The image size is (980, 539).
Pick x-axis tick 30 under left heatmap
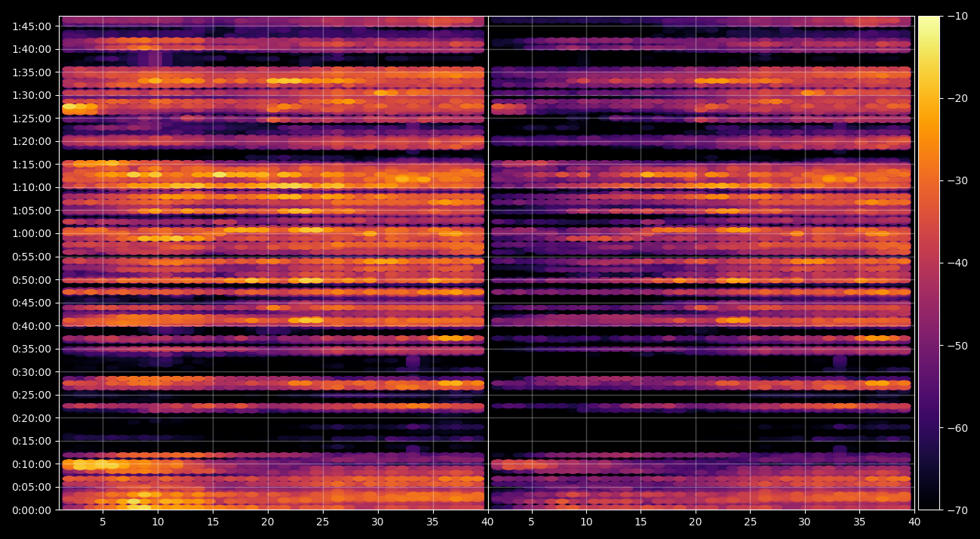[378, 522]
